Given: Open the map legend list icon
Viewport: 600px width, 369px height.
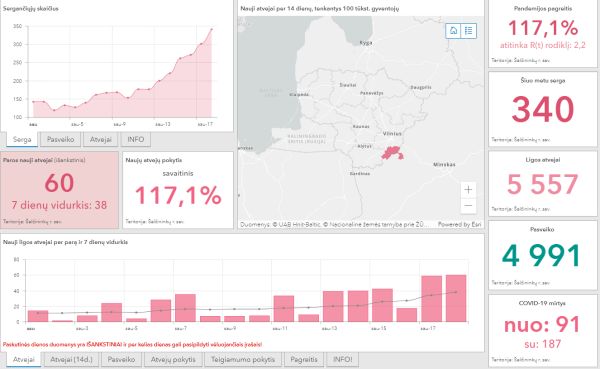Looking at the screenshot, I should pyautogui.click(x=469, y=31).
